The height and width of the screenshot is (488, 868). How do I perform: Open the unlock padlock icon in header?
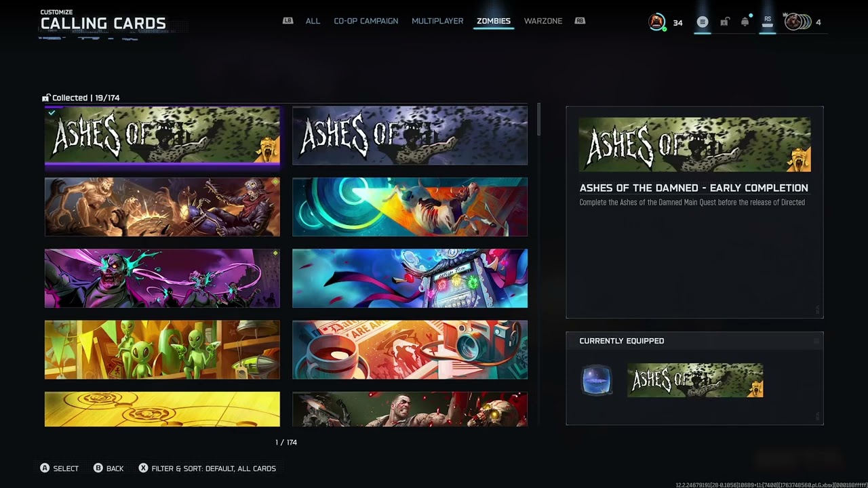[x=724, y=22]
